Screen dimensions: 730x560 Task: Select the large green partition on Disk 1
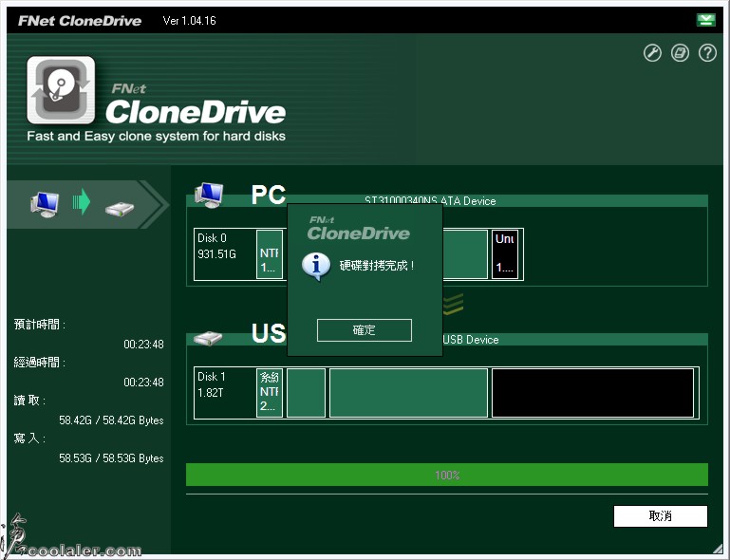coord(409,392)
